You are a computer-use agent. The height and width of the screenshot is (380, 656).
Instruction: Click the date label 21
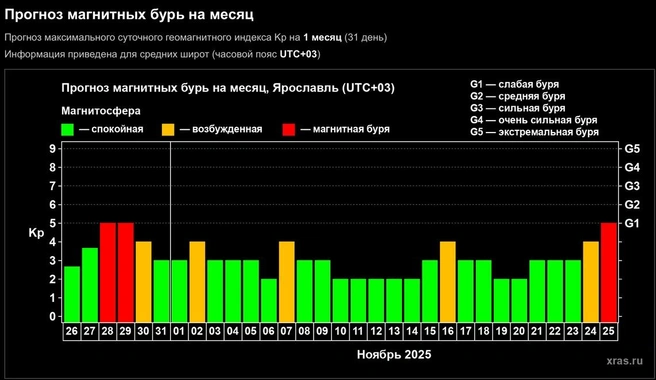(x=537, y=331)
